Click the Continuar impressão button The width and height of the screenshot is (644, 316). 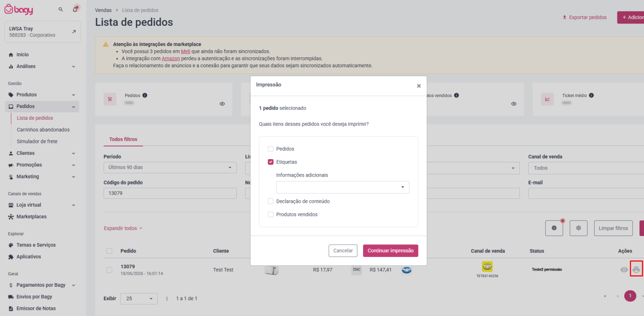pyautogui.click(x=391, y=250)
